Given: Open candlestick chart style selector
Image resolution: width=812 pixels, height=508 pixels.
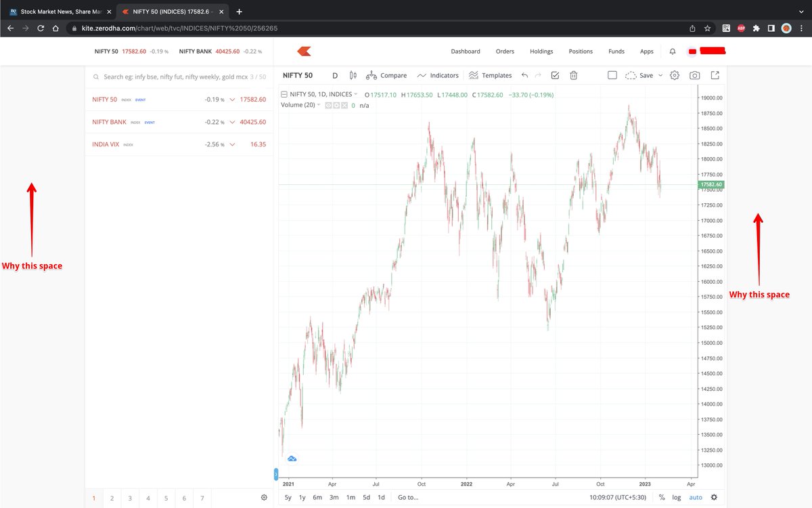Looking at the screenshot, I should 353,75.
